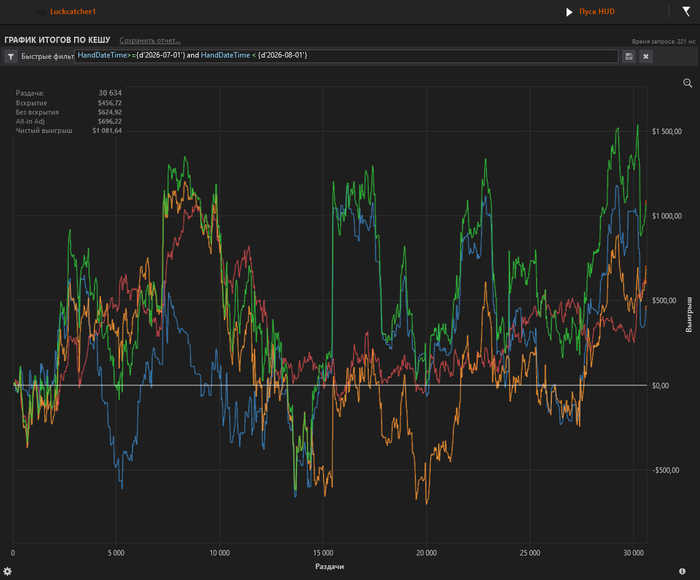
Task: Click the Раздачи x-axis title
Action: coord(329,567)
